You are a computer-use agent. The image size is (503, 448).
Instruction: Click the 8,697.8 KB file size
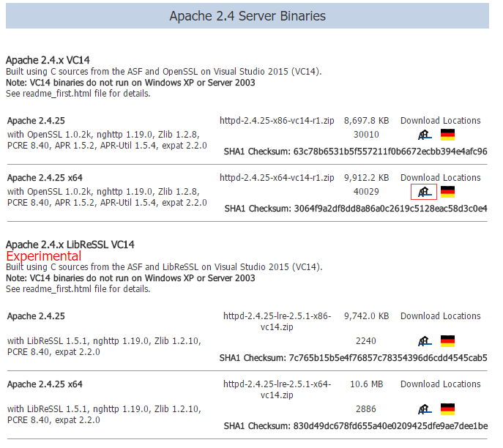pos(366,121)
